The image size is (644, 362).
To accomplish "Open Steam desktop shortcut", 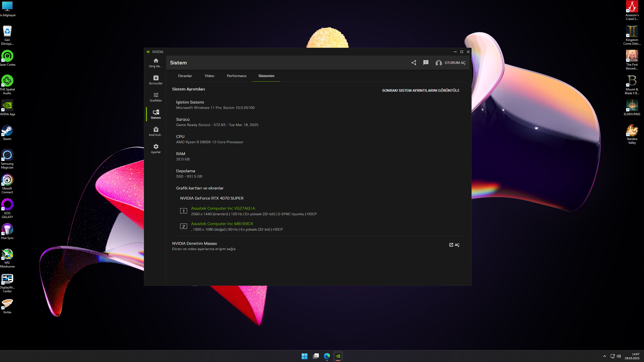I will [x=7, y=132].
